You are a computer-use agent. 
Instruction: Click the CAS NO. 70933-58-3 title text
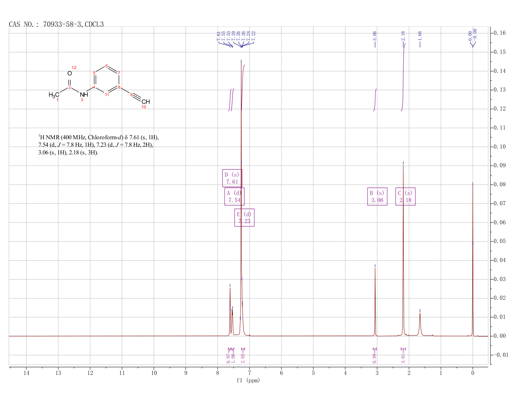coord(56,24)
